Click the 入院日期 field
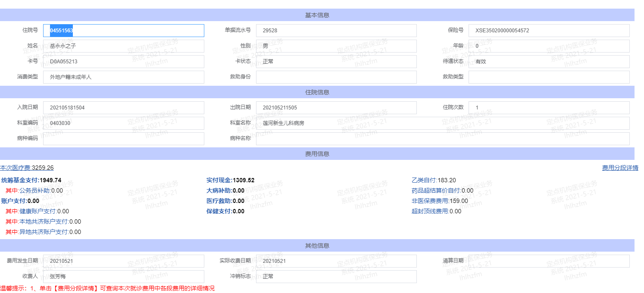The height and width of the screenshot is (293, 644). click(x=124, y=108)
